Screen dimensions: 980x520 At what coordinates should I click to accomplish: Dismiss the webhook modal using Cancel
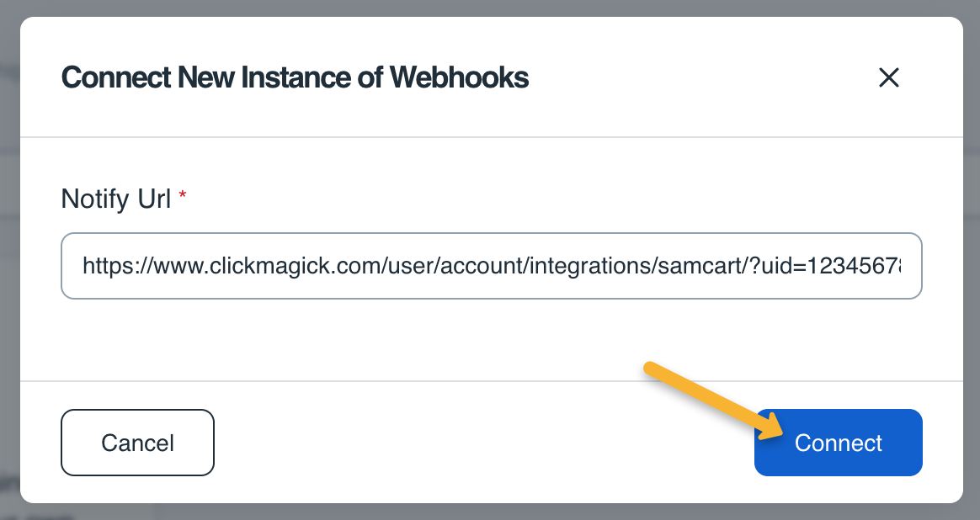(137, 443)
